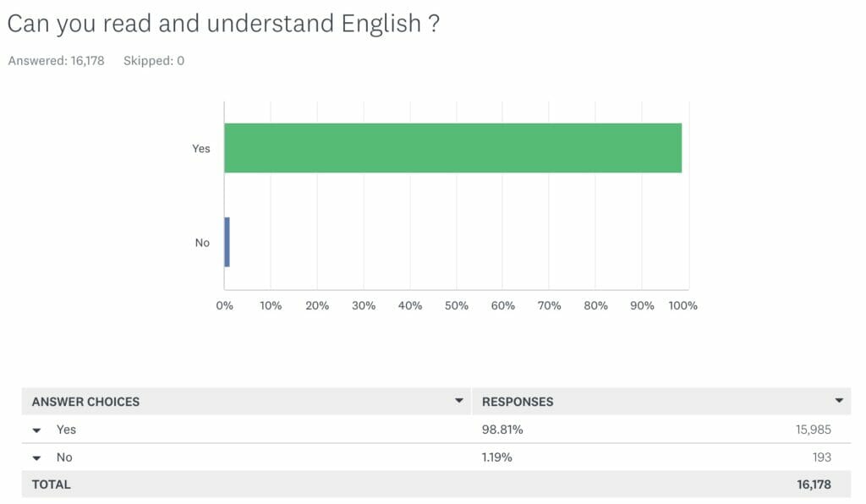Image resolution: width=866 pixels, height=504 pixels.
Task: Click the Answered: 16,178 text
Action: point(56,61)
